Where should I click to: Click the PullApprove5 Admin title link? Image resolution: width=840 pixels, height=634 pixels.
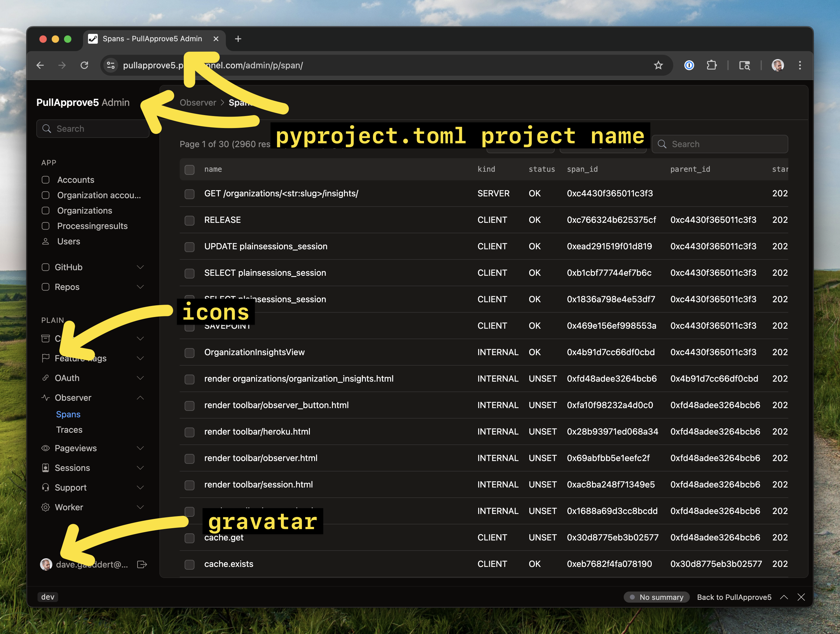83,102
